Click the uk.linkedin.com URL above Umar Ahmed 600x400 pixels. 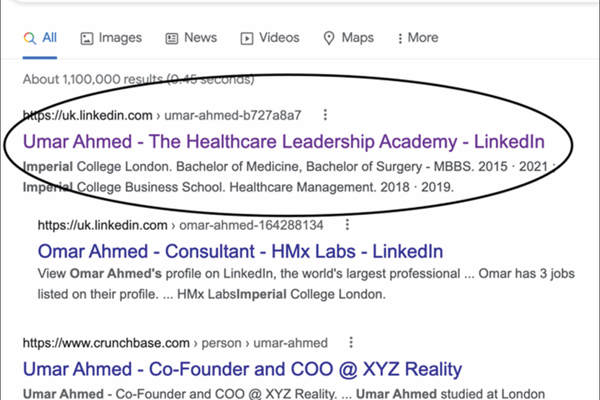[x=88, y=115]
